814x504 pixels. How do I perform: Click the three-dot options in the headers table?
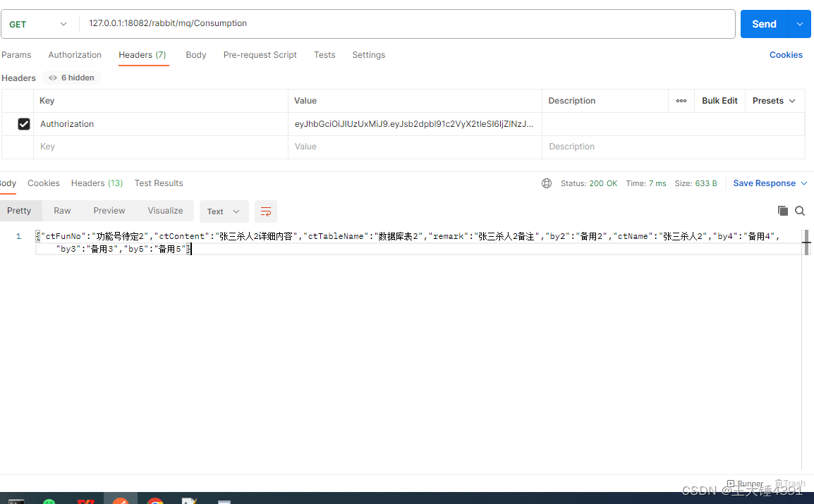[681, 100]
